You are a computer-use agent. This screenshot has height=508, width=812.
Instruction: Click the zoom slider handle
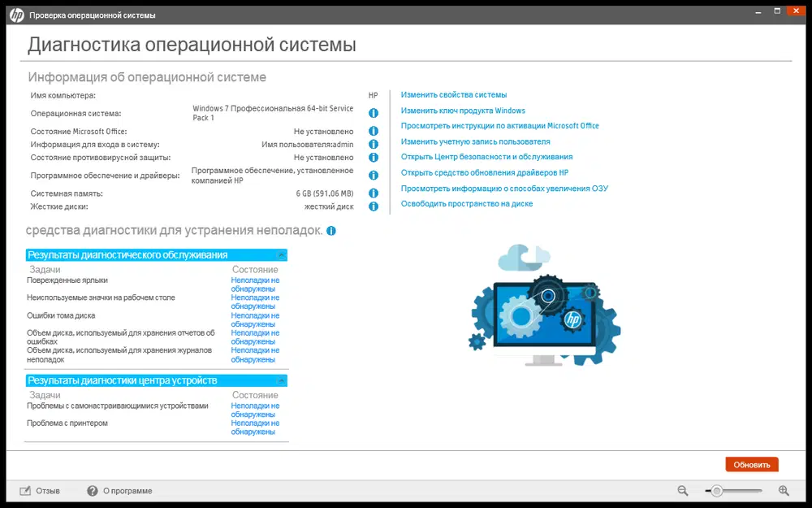click(717, 490)
